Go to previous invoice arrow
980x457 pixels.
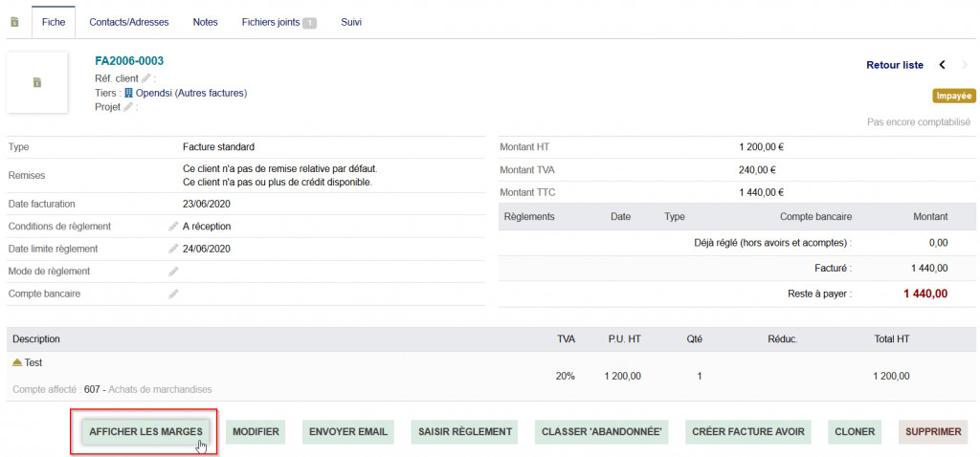943,65
